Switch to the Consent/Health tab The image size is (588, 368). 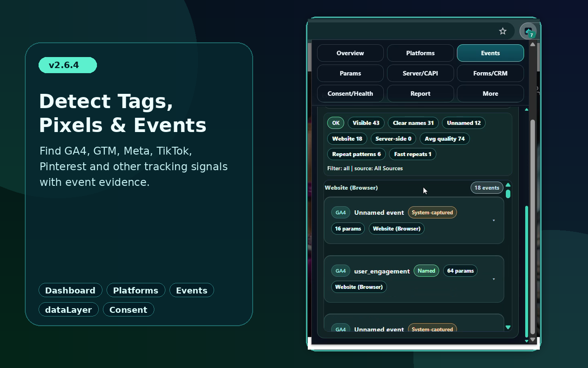coord(350,93)
